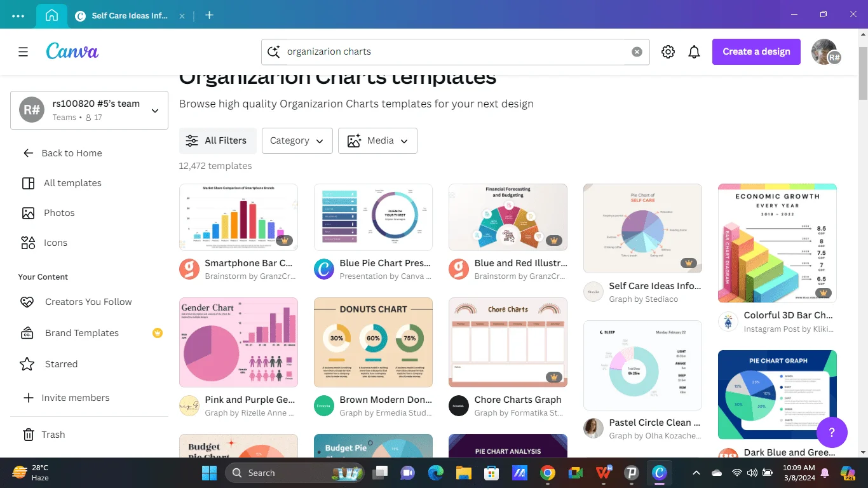This screenshot has width=868, height=488.
Task: Open notifications bell
Action: click(x=695, y=52)
